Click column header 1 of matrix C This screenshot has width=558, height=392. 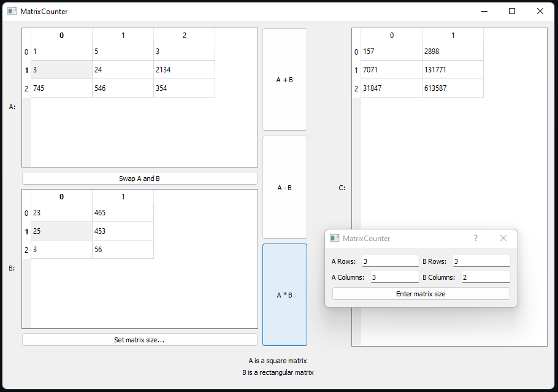coord(453,35)
